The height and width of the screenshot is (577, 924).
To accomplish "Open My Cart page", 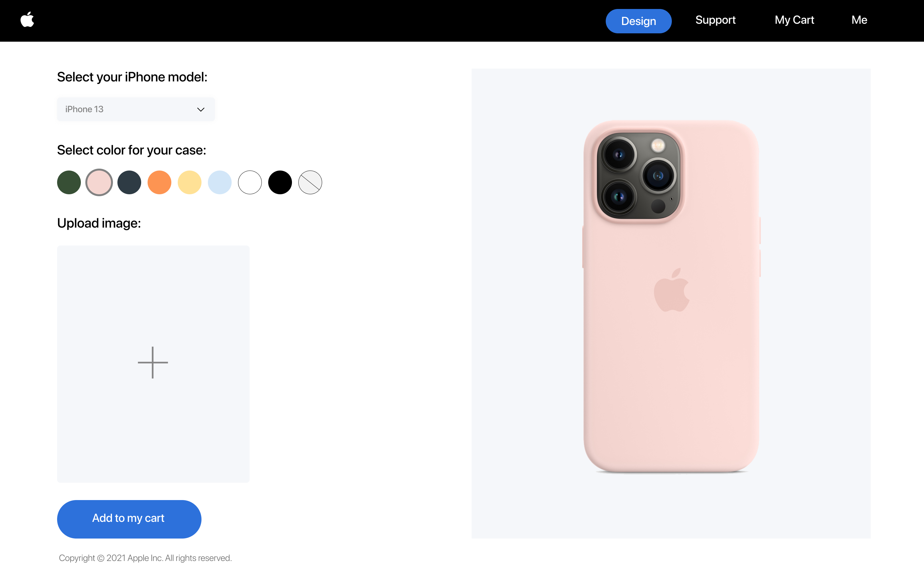I will [x=795, y=20].
